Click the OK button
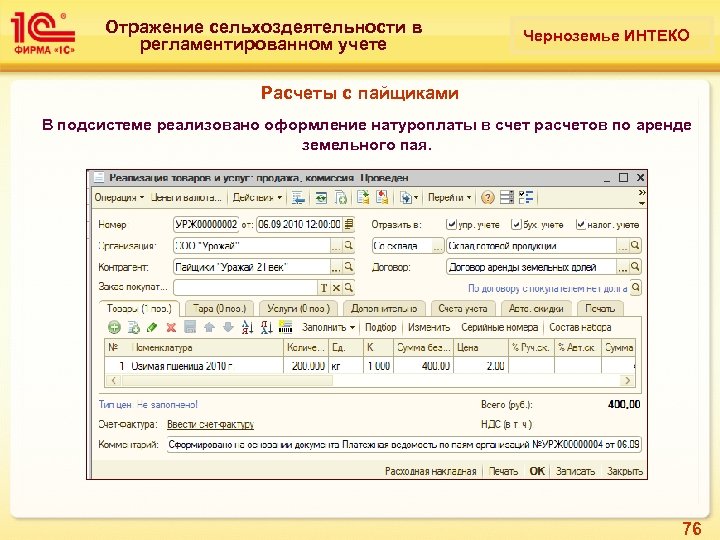The image size is (720, 540). pyautogui.click(x=537, y=471)
